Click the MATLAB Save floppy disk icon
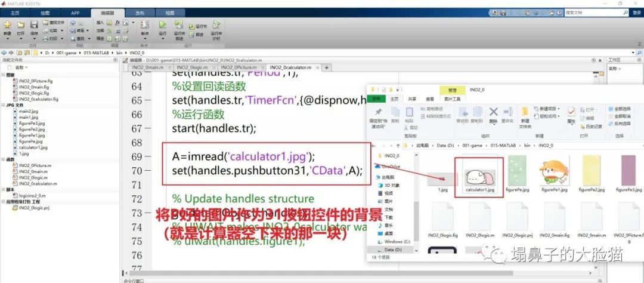The width and height of the screenshot is (644, 283). (x=34, y=24)
